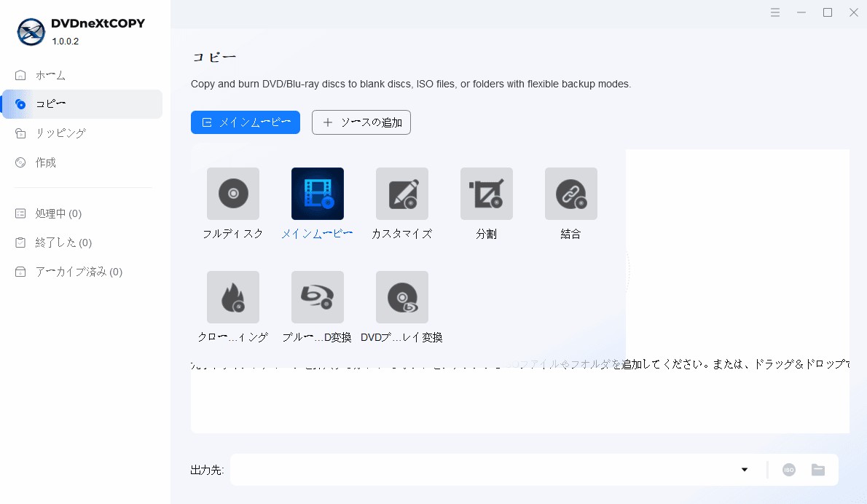Click the カスタマイズ label text
This screenshot has width=867, height=504.
coord(402,234)
